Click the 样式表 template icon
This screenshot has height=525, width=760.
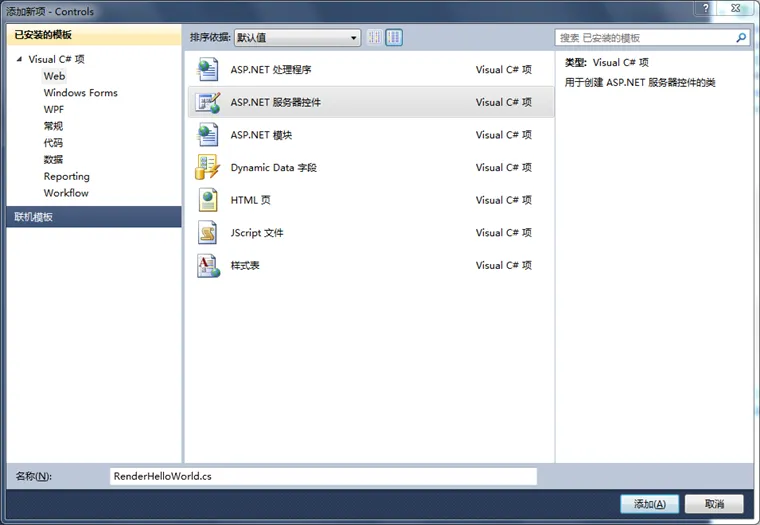(208, 266)
